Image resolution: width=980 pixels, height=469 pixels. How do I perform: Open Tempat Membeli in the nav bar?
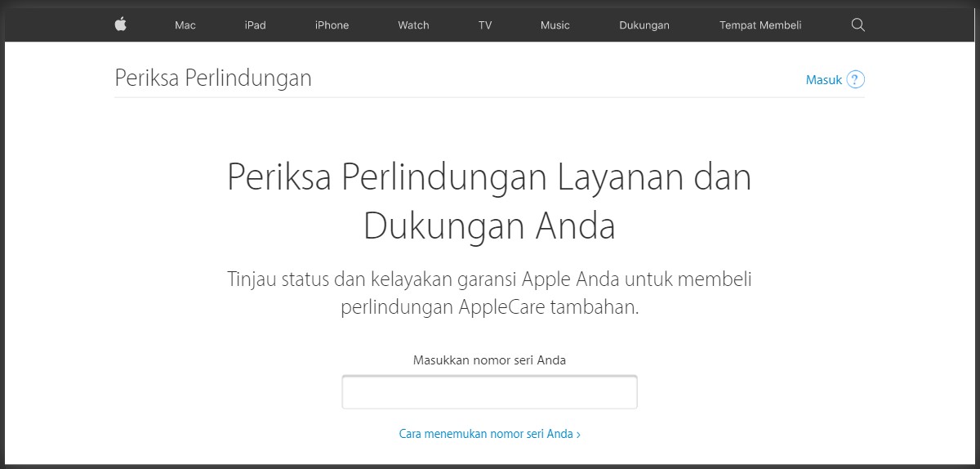pos(760,25)
